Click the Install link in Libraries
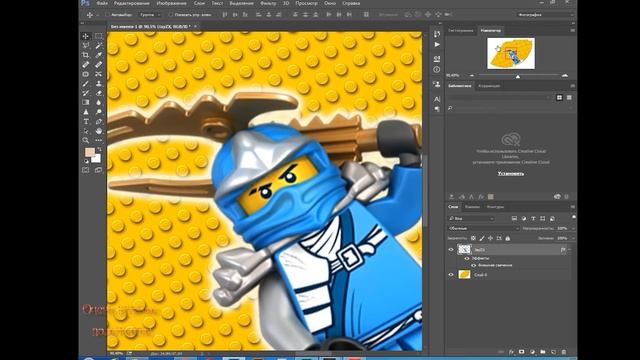The image size is (640, 360). point(511,173)
